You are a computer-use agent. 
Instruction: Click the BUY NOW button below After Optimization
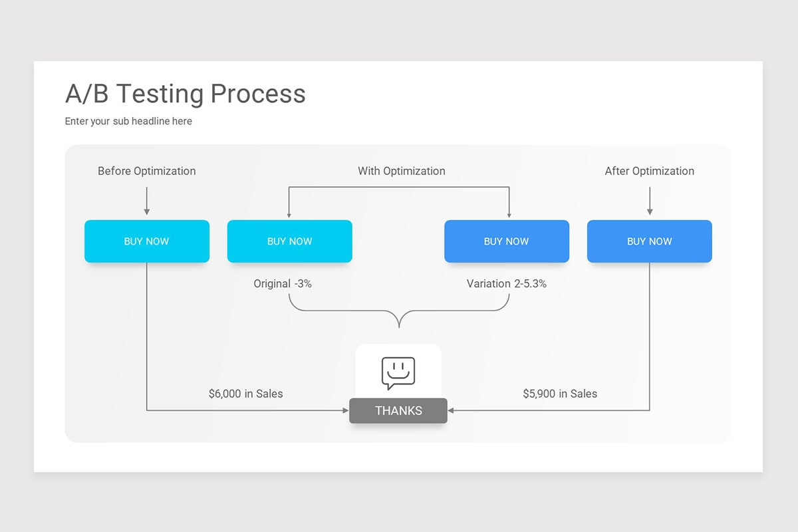649,241
